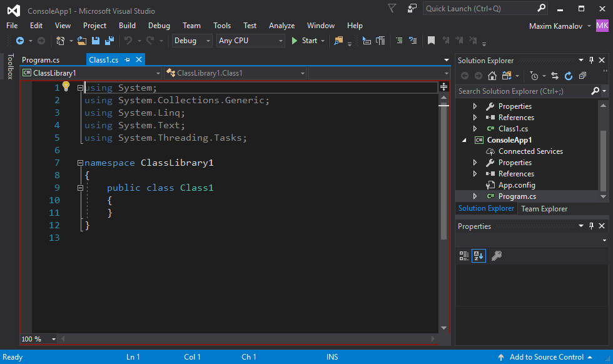Toggle a bookmark on the current line
Screen dimensions: 613x364
click(x=431, y=40)
